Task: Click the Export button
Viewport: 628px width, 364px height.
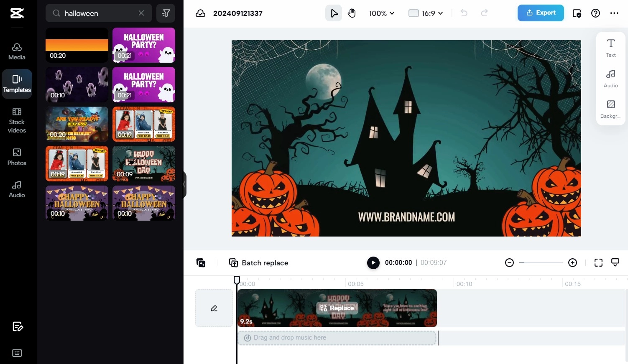Action: tap(541, 13)
